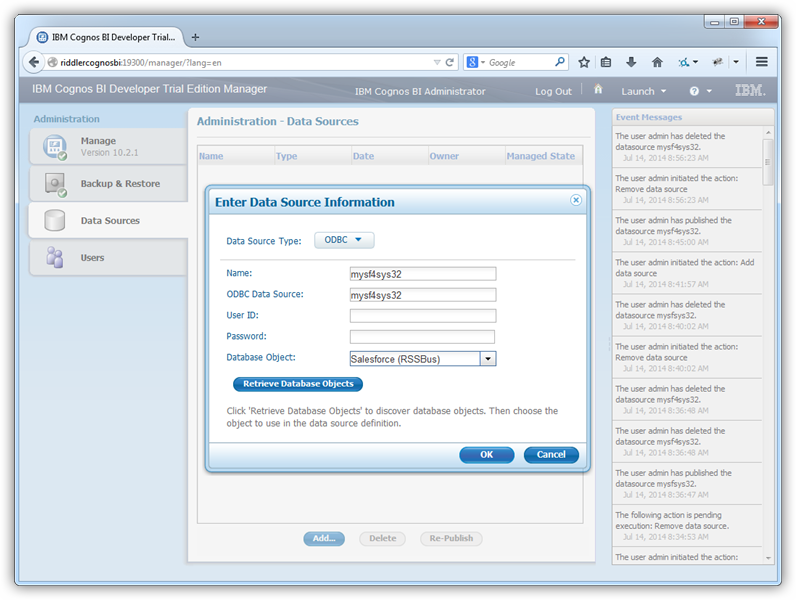Open the Firefox hamburger menu

tap(762, 62)
